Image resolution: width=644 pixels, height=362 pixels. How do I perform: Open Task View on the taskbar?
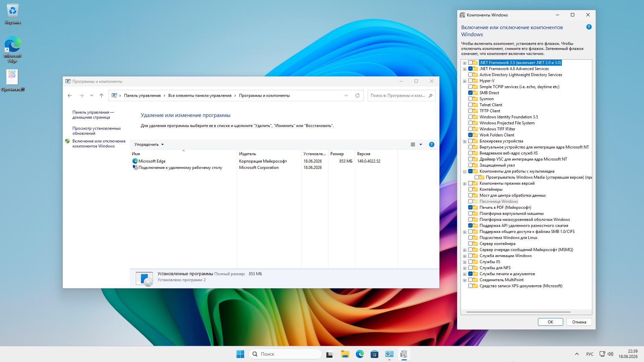(330, 354)
